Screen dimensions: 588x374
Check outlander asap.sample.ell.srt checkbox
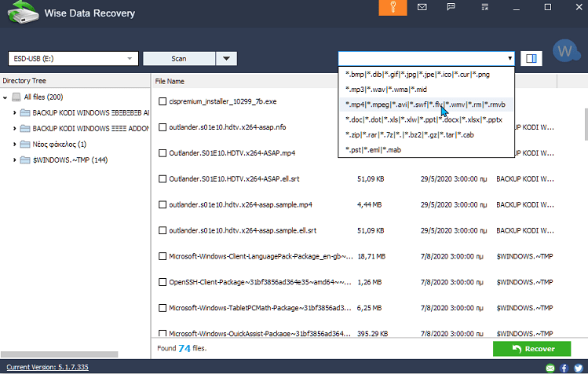(163, 230)
